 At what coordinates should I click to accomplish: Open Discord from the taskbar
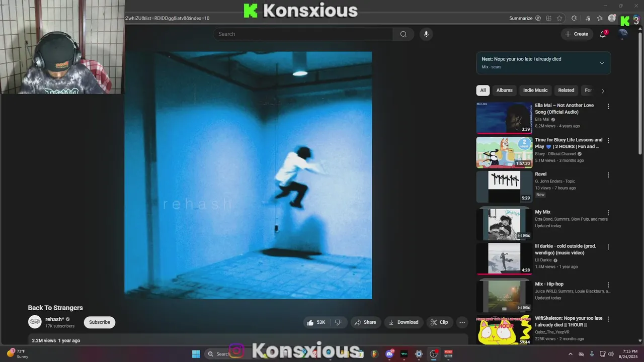(x=389, y=354)
